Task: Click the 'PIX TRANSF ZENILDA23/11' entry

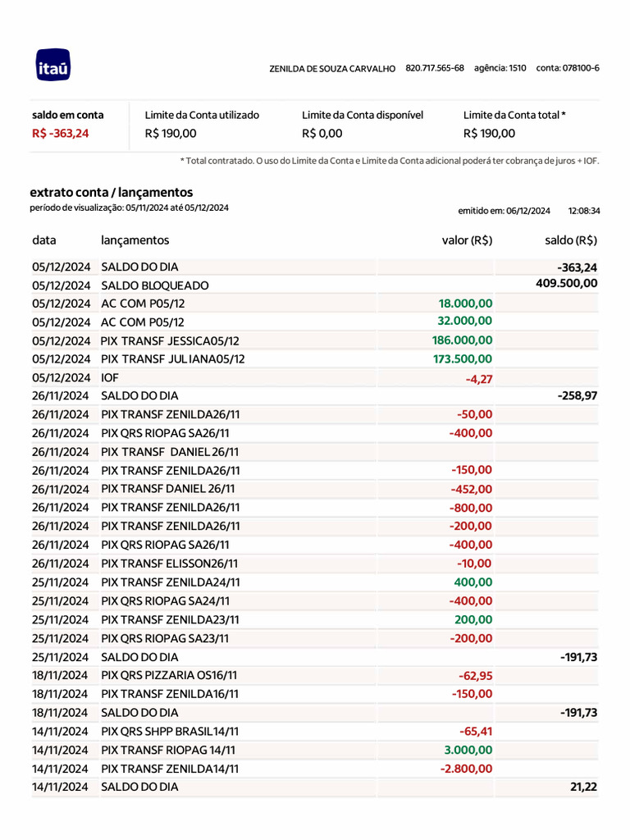Action: [171, 620]
